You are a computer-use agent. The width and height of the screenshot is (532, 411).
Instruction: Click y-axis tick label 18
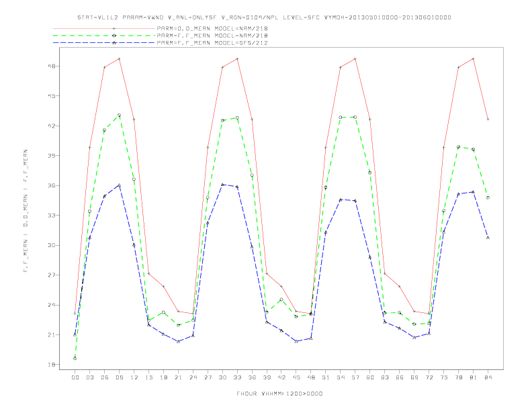click(52, 365)
